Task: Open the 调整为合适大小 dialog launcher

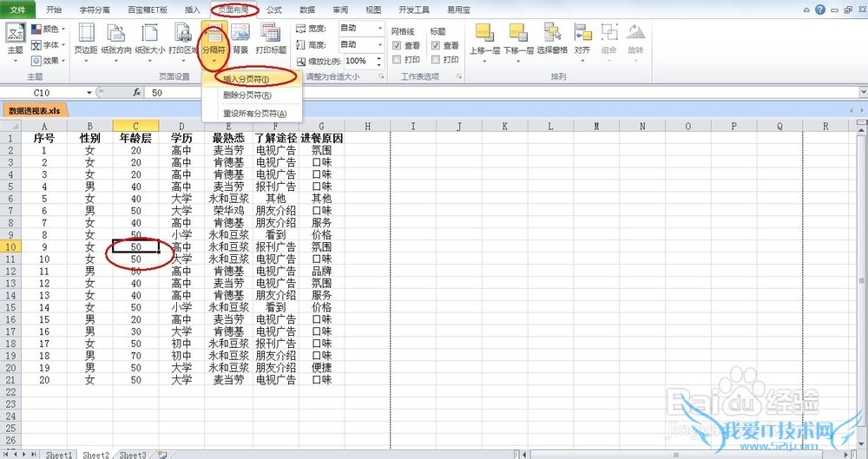Action: pos(381,76)
